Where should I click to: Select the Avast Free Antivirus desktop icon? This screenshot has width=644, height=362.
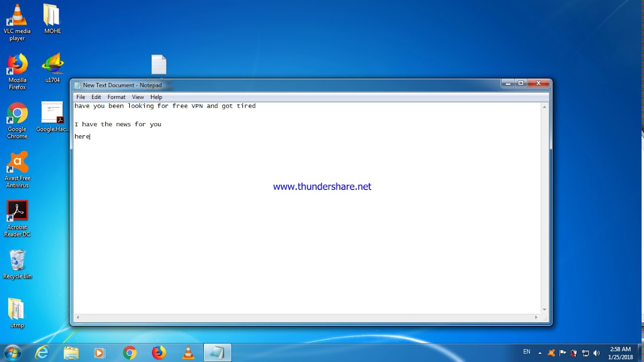(17, 170)
